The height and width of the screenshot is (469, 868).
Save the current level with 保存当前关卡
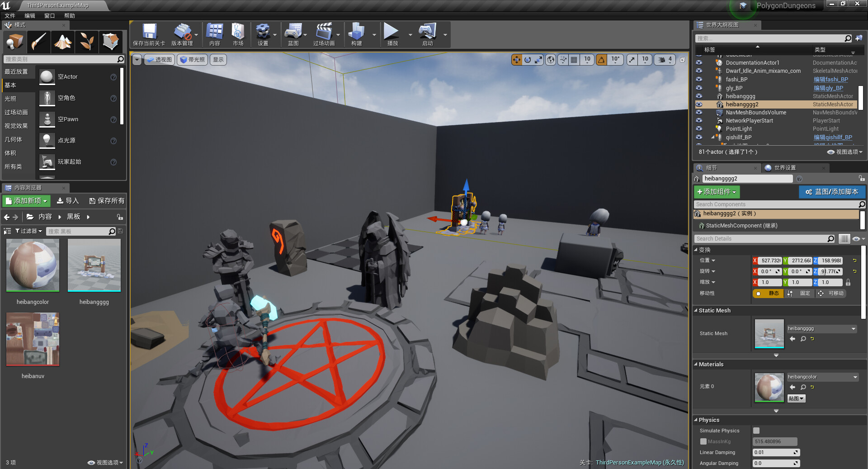click(x=149, y=34)
